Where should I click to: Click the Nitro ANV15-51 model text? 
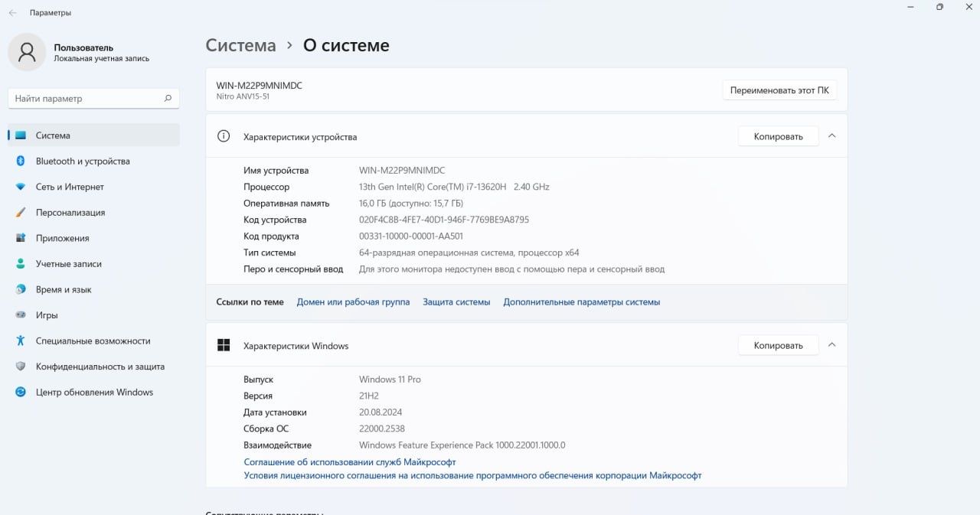(243, 96)
